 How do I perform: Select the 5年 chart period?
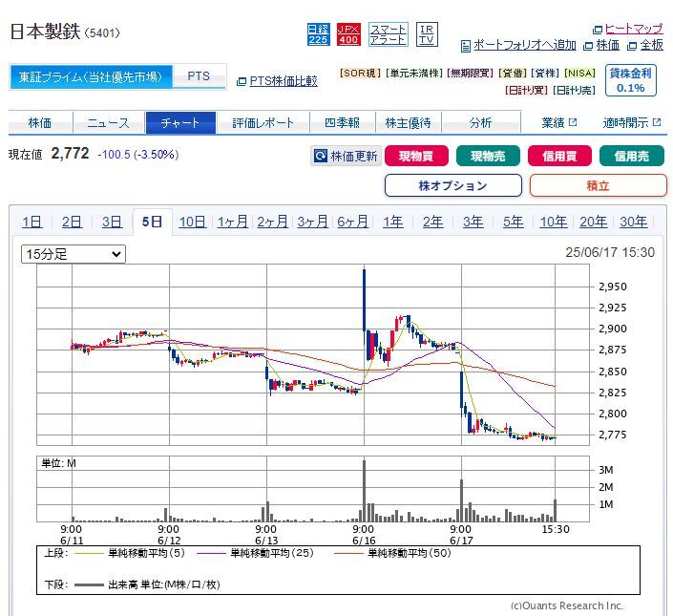pos(514,222)
